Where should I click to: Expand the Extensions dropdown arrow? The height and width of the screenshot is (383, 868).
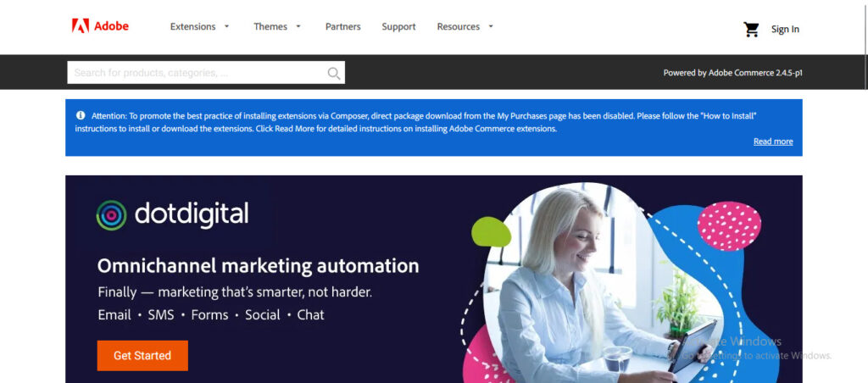pyautogui.click(x=226, y=26)
